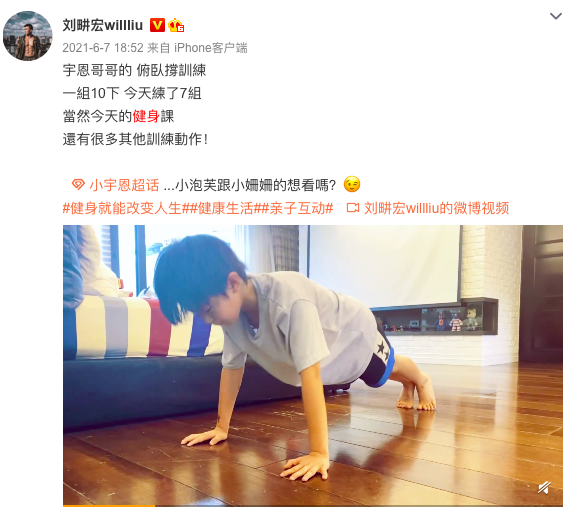Open 刘畊宏 profile avatar picture

coord(28,36)
